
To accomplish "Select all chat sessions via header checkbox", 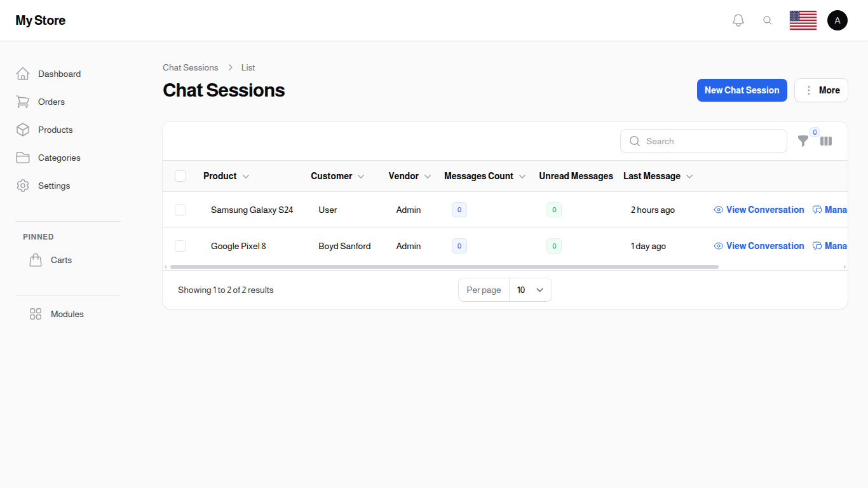I will [180, 176].
